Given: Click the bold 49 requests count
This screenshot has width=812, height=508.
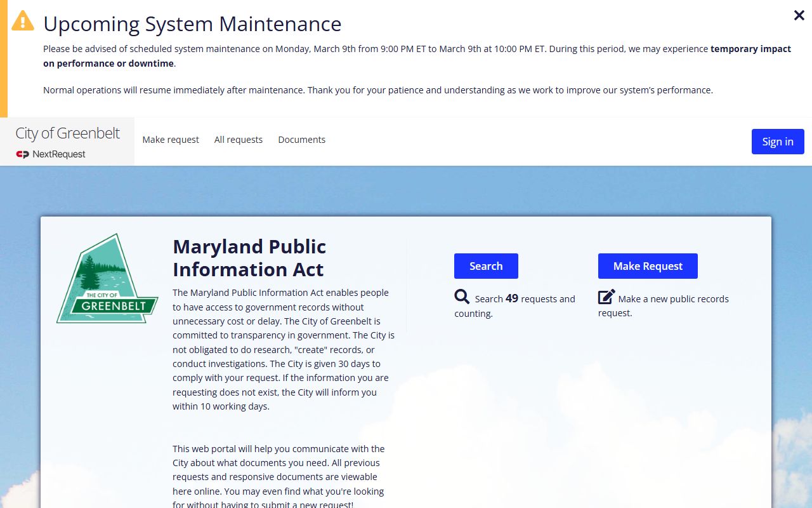Looking at the screenshot, I should click(x=512, y=298).
